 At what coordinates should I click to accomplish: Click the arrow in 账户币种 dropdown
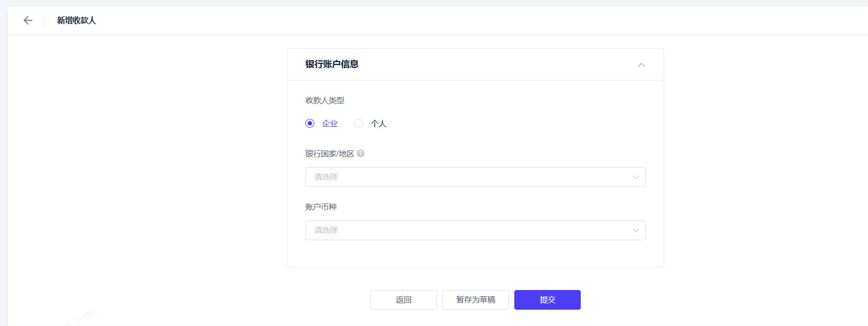635,230
